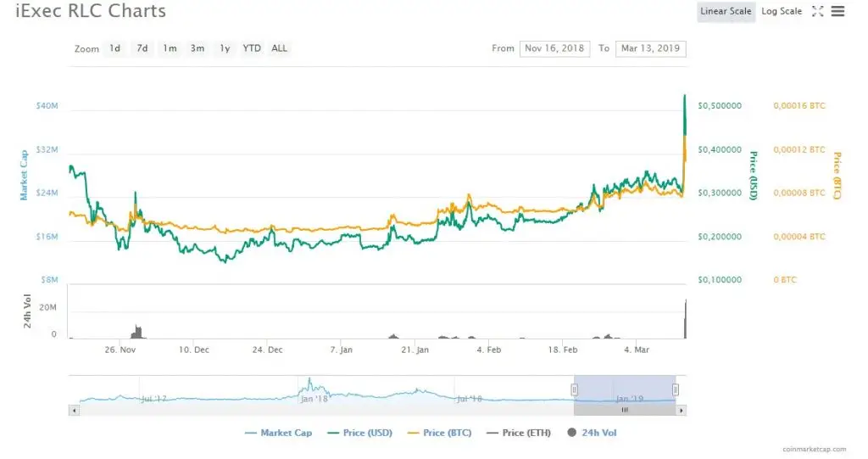Click the navigator scrollbar left arrow
This screenshot has width=868, height=459.
click(73, 410)
